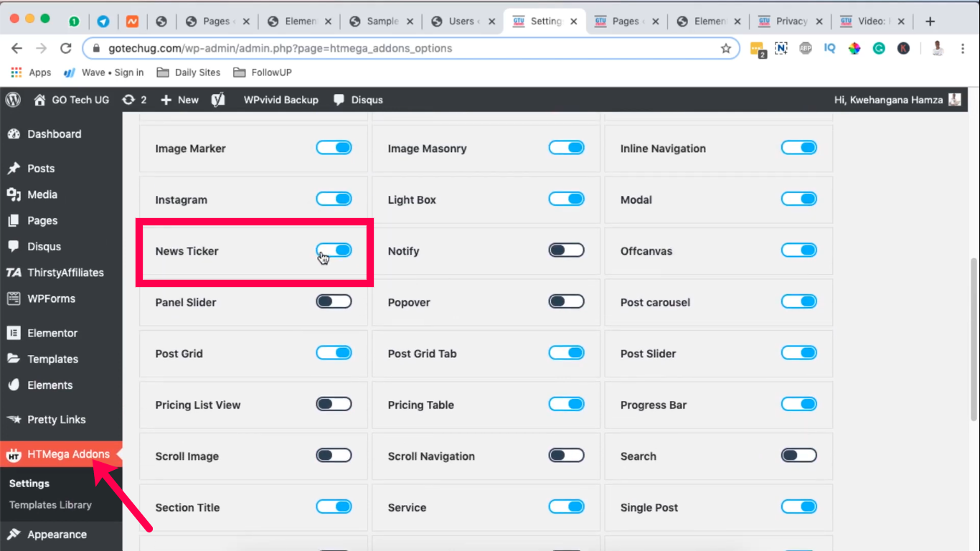Enable the Notify toggle

[566, 250]
